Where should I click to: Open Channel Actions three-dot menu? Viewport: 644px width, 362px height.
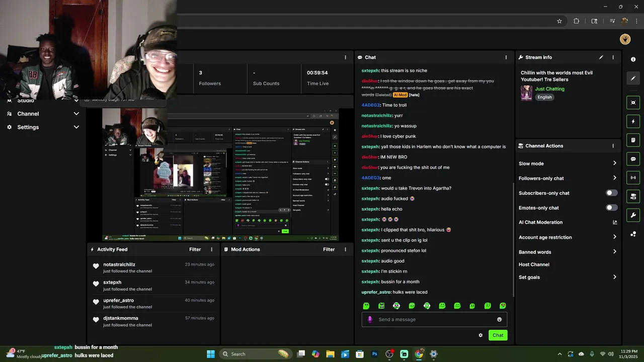pos(613,146)
